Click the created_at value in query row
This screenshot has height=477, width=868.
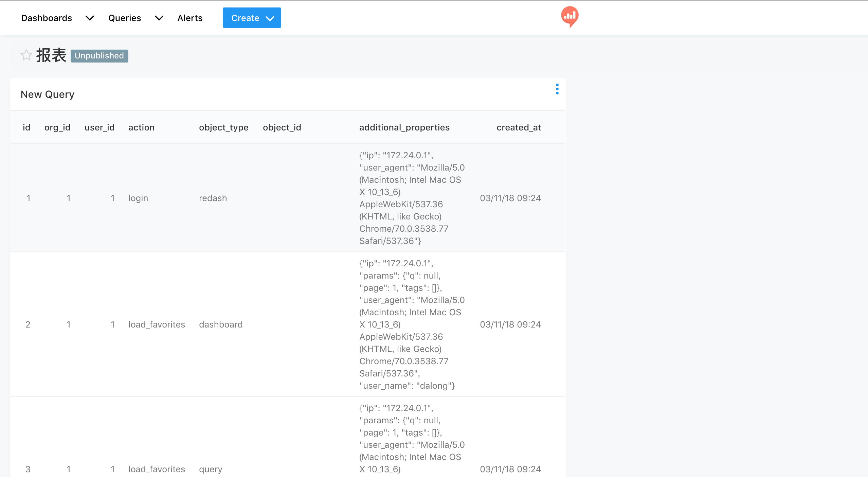pyautogui.click(x=510, y=469)
